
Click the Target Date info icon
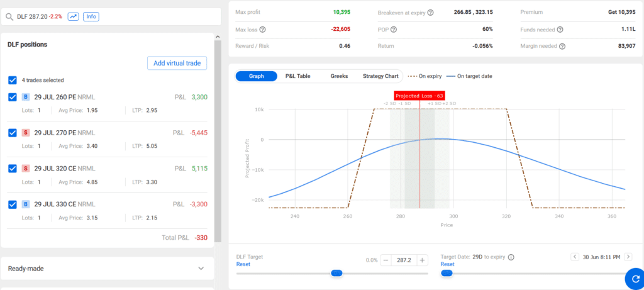click(x=511, y=257)
